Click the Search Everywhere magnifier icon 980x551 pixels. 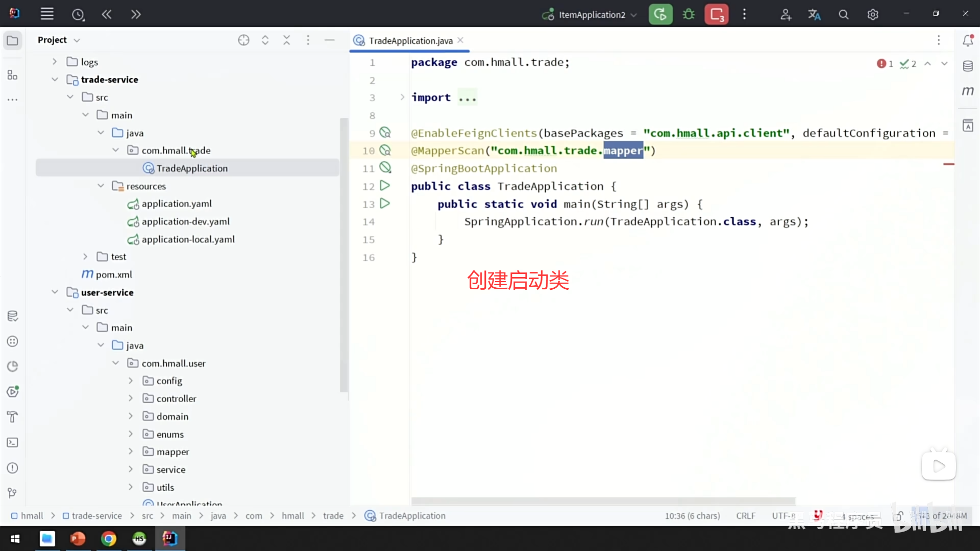(x=844, y=15)
